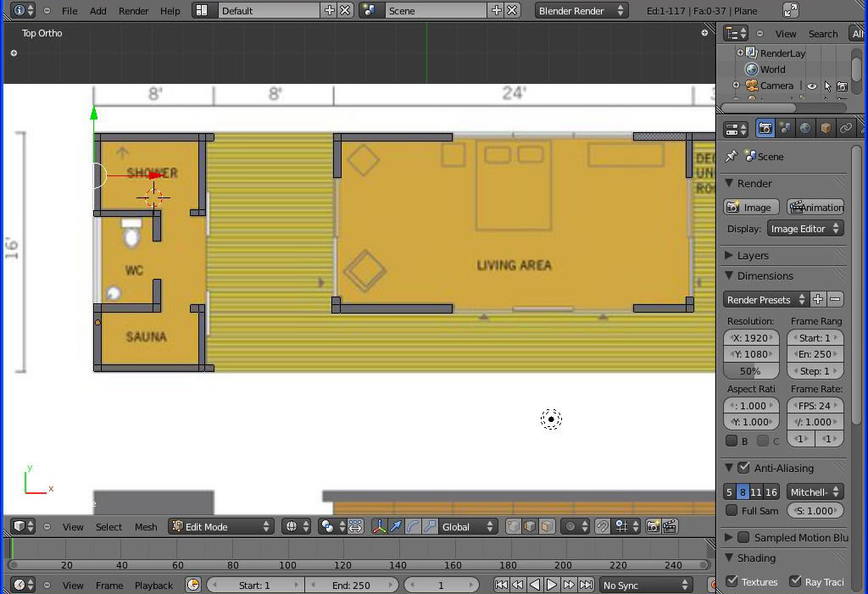Toggle the Anti-Aliasing checkbox
The height and width of the screenshot is (594, 868).
(x=744, y=467)
